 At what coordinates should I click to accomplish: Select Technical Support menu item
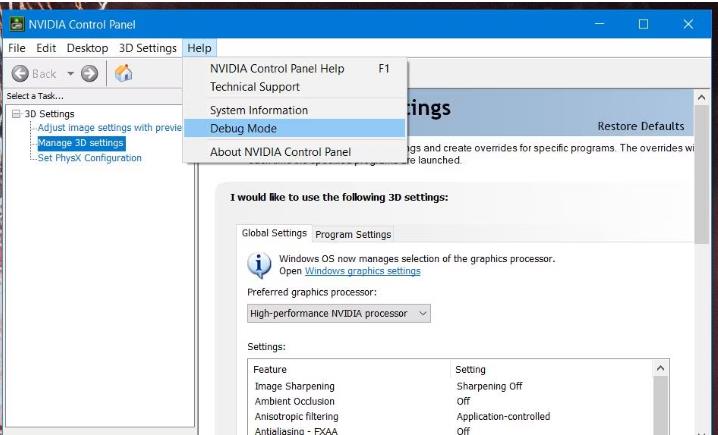click(294, 87)
